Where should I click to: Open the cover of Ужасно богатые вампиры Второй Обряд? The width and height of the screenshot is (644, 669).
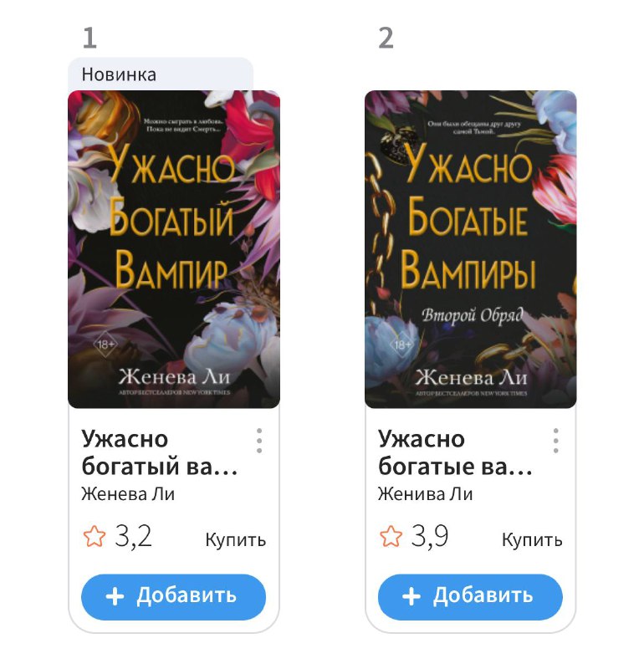pyautogui.click(x=470, y=249)
